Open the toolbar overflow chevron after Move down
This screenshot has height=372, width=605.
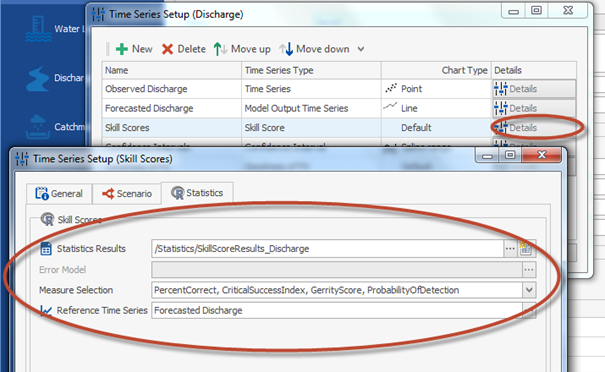pyautogui.click(x=361, y=49)
